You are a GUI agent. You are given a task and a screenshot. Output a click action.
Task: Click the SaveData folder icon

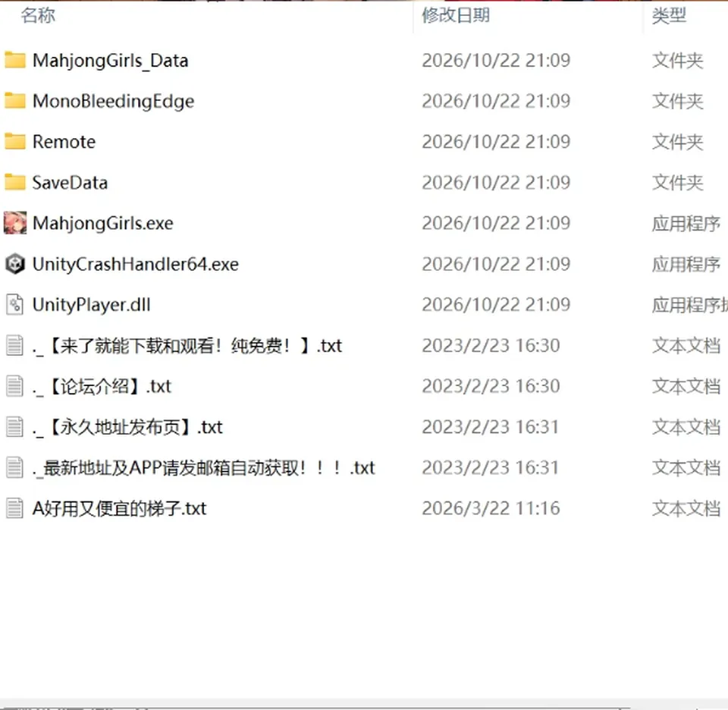pos(15,183)
